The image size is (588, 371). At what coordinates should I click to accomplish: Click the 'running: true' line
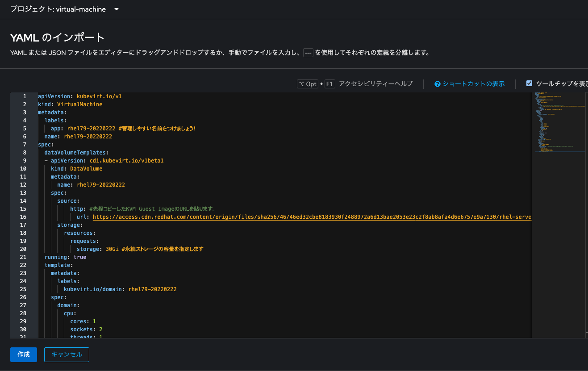click(65, 257)
